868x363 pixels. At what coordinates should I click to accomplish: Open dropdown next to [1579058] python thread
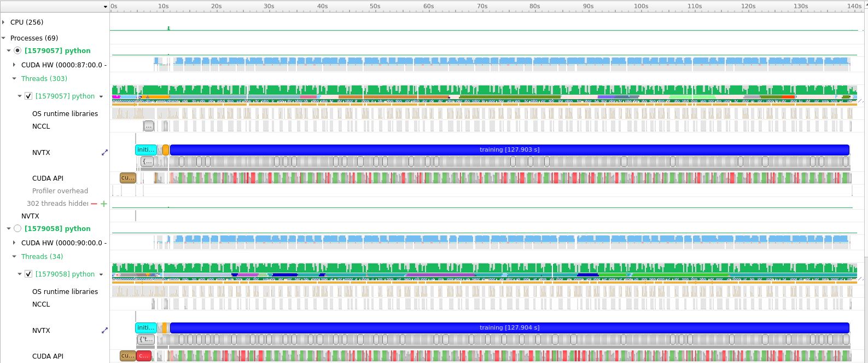click(x=101, y=275)
